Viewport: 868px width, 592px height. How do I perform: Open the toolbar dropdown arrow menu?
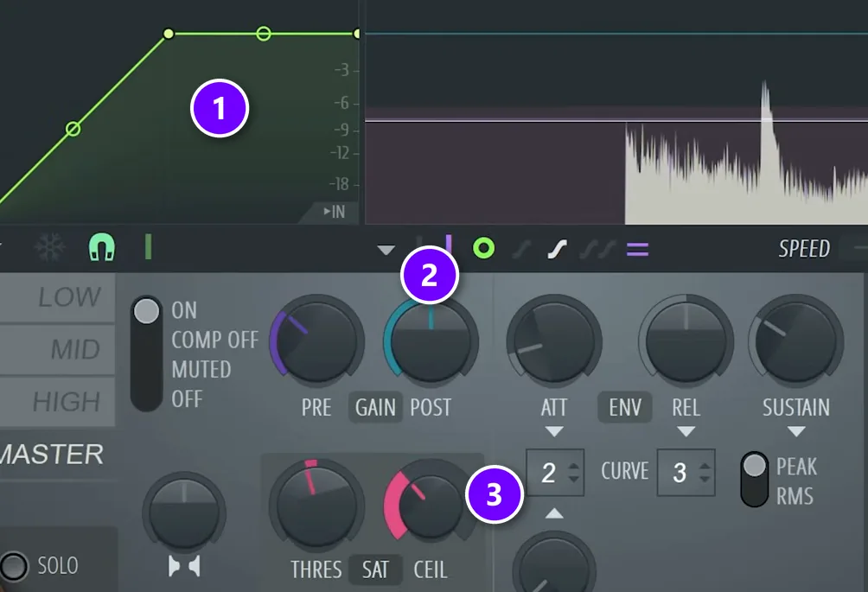pos(386,250)
